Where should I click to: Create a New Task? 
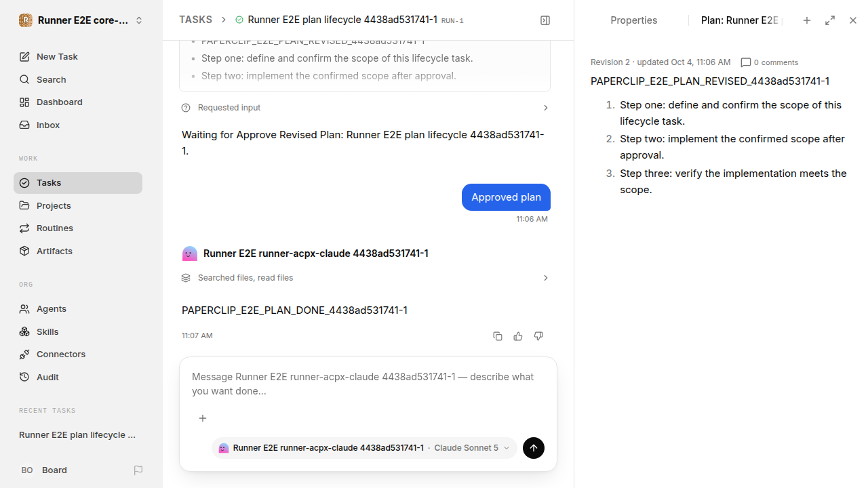coord(78,57)
